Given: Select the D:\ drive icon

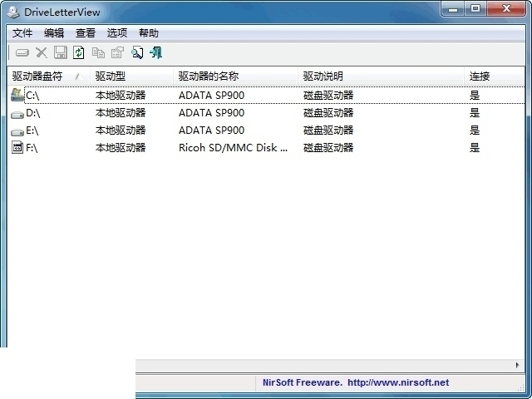Looking at the screenshot, I should [x=17, y=115].
